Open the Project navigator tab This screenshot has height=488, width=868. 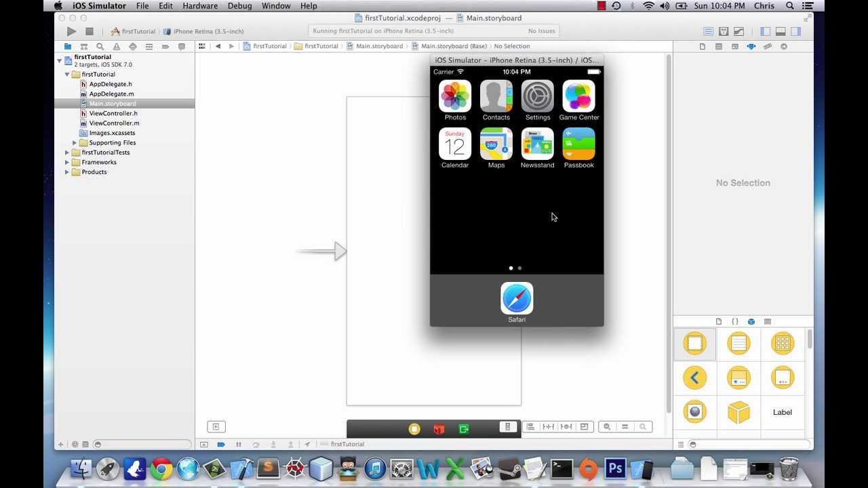[68, 46]
